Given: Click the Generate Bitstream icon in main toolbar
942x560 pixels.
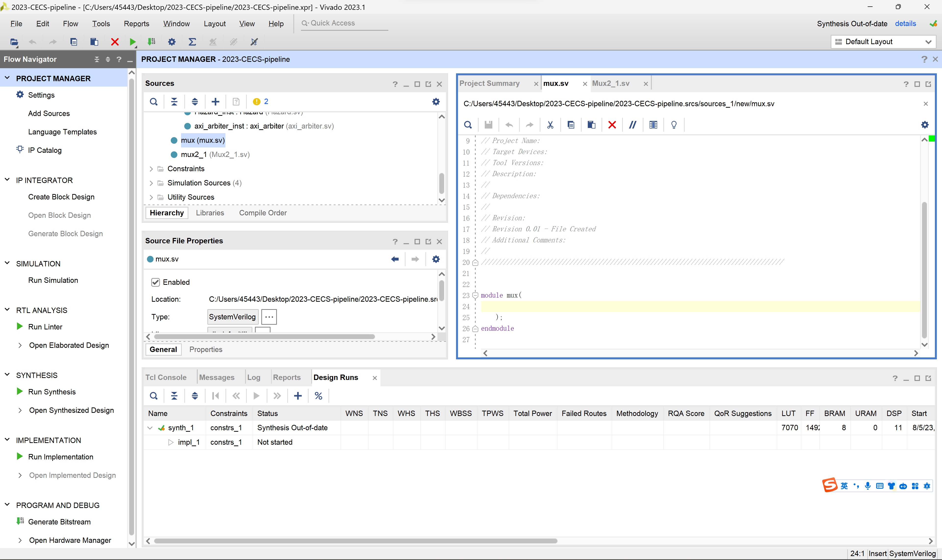Looking at the screenshot, I should (152, 41).
